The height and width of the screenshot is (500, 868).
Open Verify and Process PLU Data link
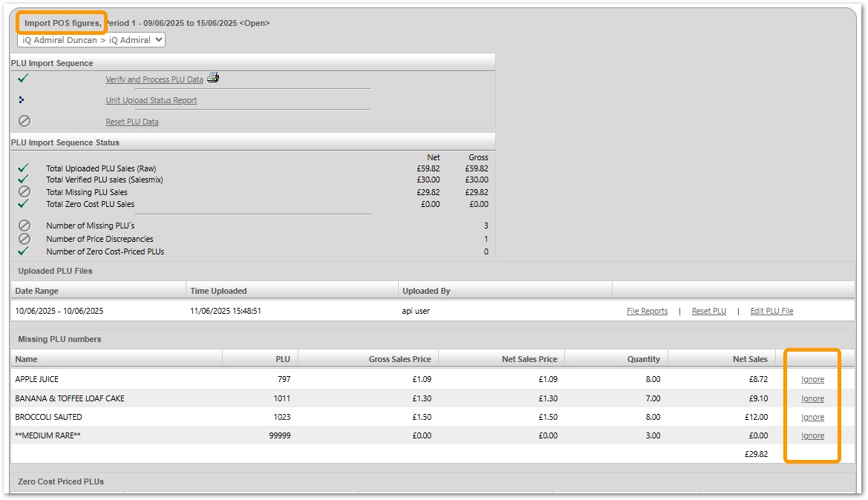point(154,79)
